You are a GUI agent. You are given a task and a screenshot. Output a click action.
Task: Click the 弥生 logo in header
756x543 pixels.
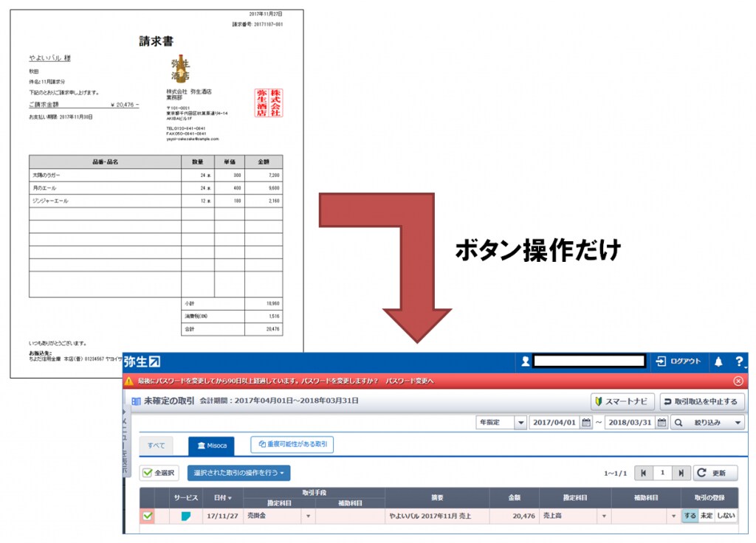click(x=142, y=362)
